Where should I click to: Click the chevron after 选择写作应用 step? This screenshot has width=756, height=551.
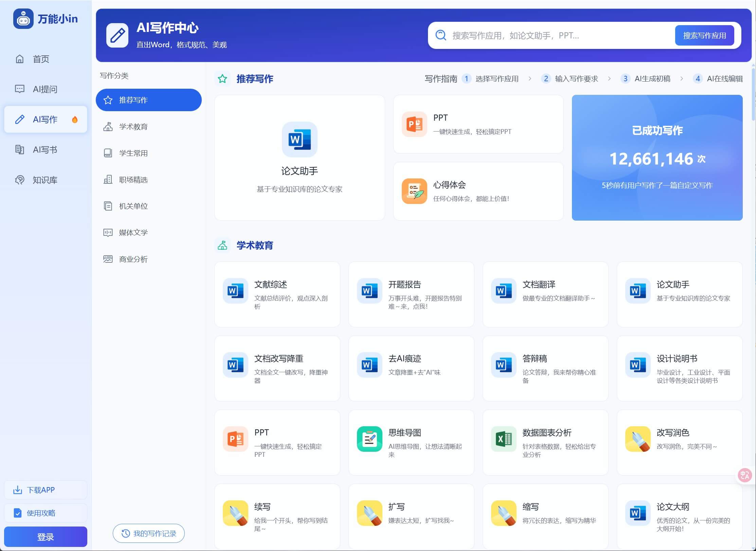(530, 79)
